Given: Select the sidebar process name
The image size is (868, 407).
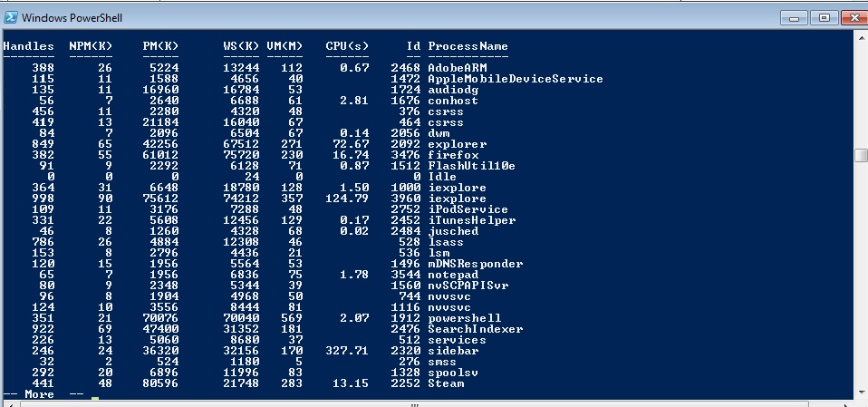Looking at the screenshot, I should click(x=453, y=351).
